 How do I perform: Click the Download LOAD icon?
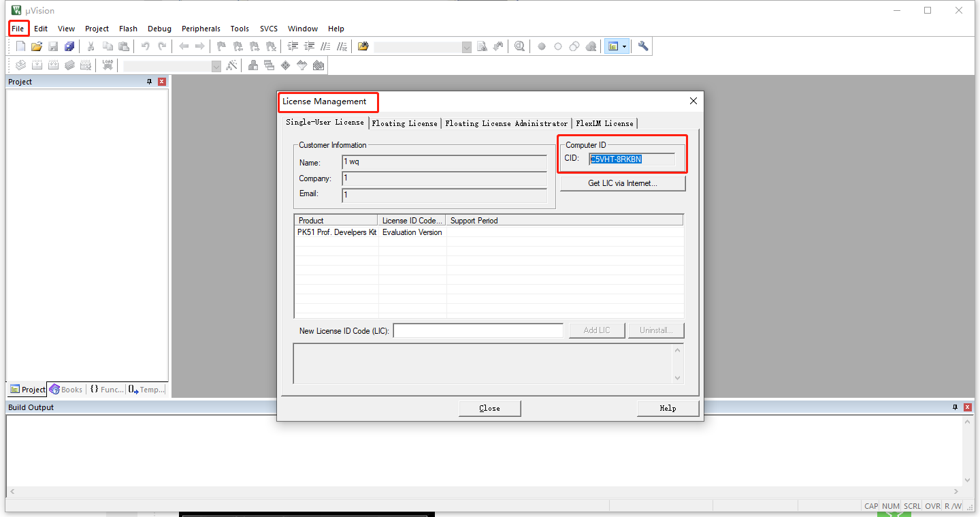(108, 65)
